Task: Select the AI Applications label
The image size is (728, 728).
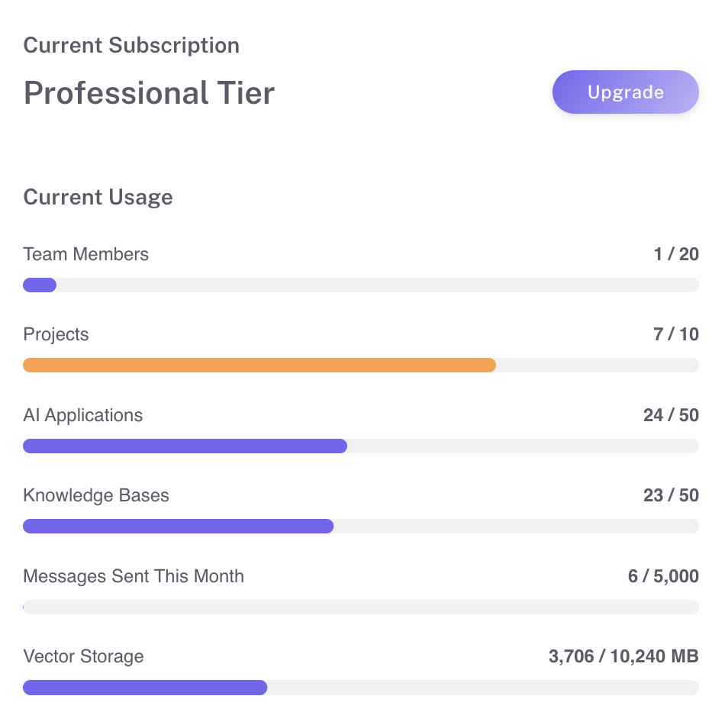Action: coord(82,415)
